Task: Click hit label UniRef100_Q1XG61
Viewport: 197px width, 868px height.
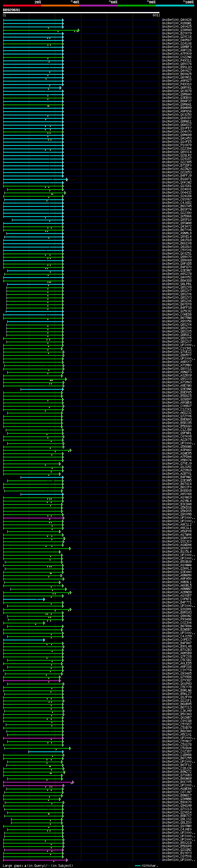Action: coord(177,186)
